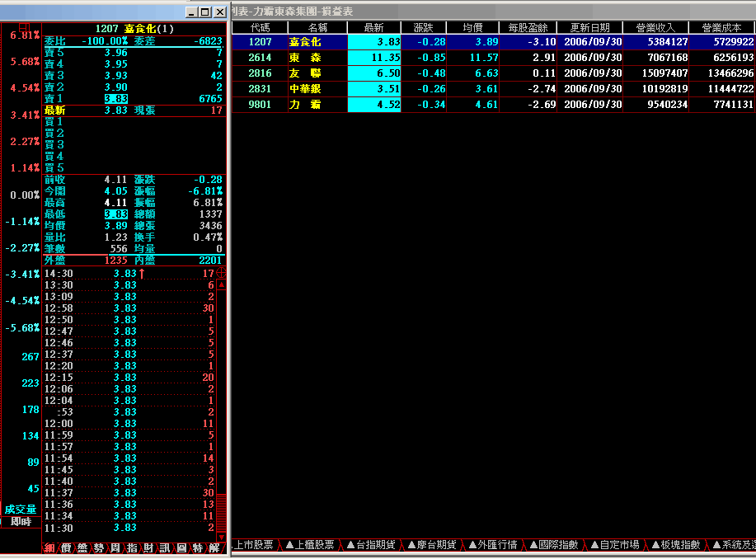The width and height of the screenshot is (756, 559).
Task: Switch to the 價 tab
Action: point(66,548)
